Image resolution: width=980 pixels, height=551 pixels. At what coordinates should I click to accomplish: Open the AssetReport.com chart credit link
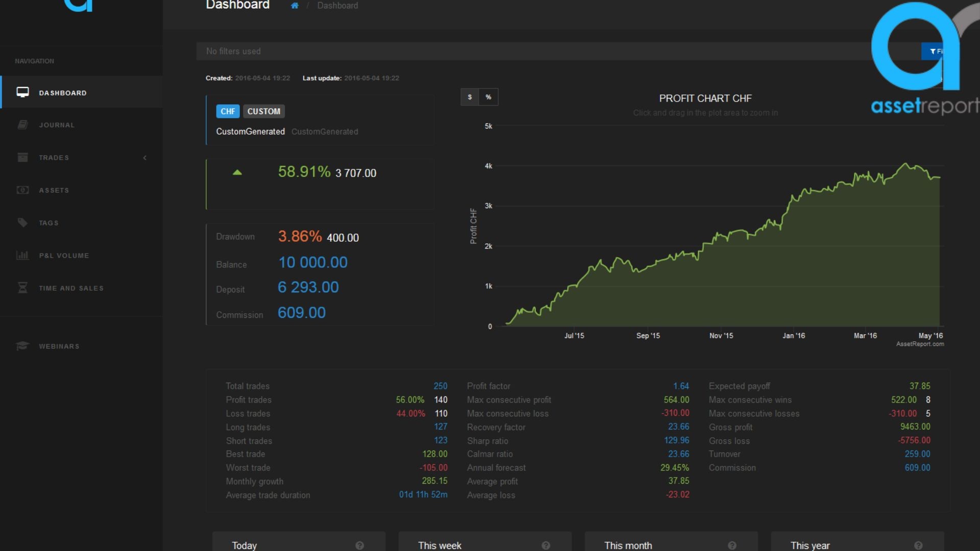920,344
